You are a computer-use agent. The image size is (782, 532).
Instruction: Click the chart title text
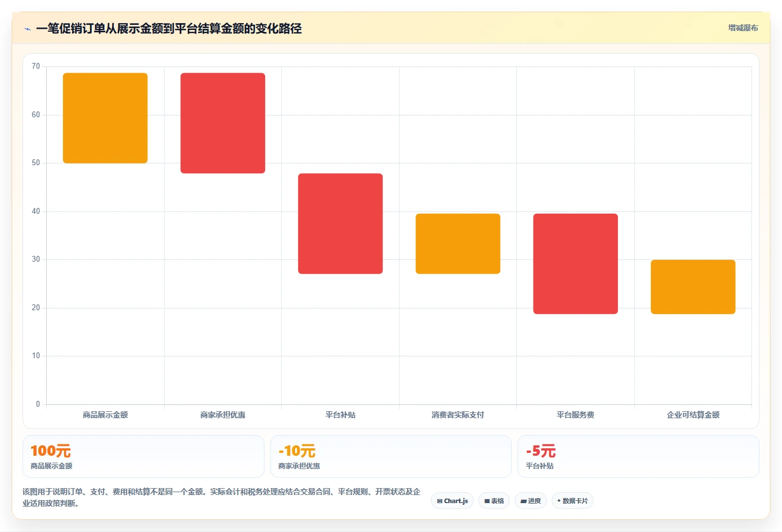(169, 28)
